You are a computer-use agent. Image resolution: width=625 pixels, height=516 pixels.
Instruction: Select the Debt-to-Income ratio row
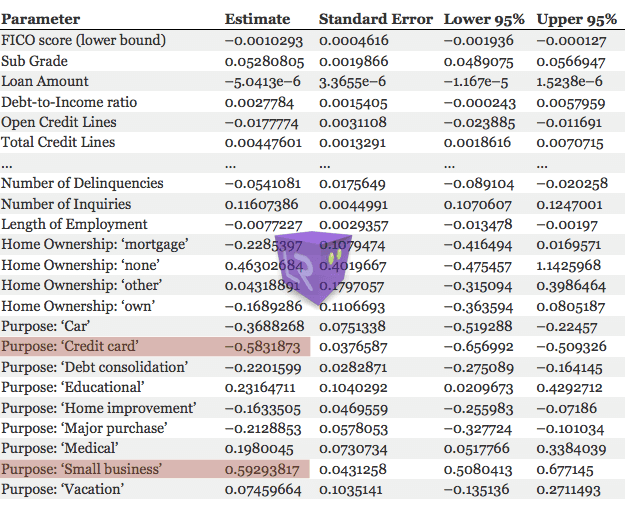pyautogui.click(x=69, y=102)
